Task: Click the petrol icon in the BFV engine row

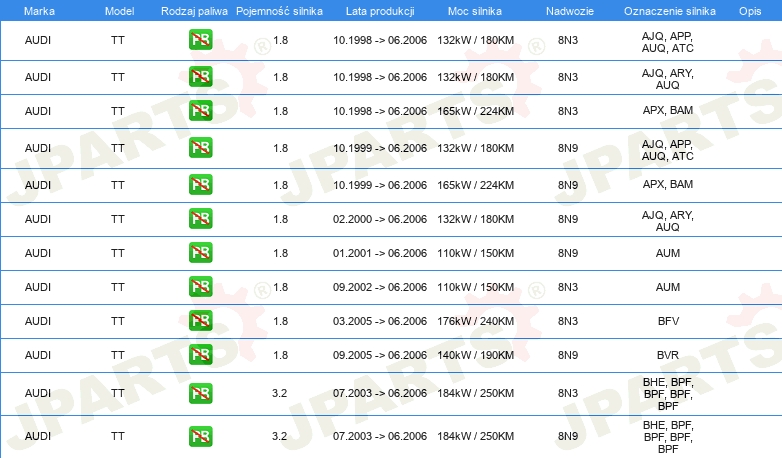Action: click(200, 320)
